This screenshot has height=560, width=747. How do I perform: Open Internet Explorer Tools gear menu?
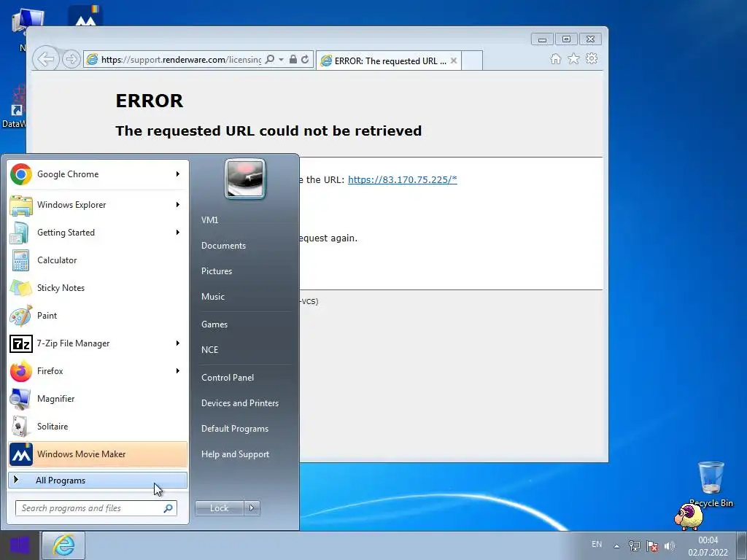coord(592,58)
